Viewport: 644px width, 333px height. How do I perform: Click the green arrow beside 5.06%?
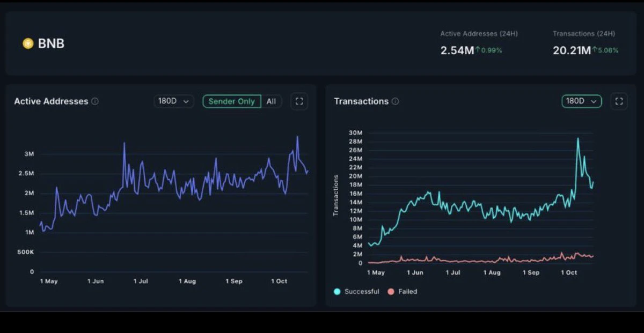595,50
